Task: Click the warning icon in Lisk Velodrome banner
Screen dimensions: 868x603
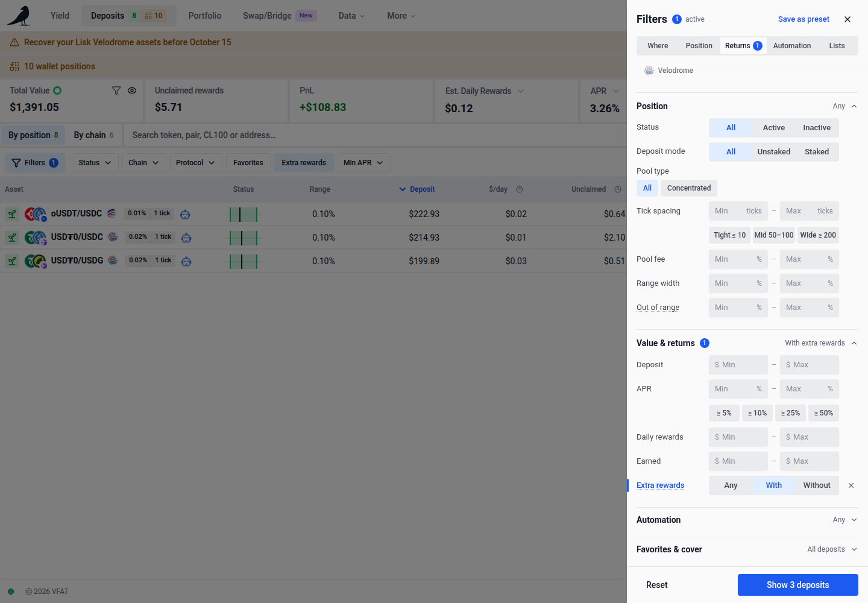Action: tap(14, 42)
